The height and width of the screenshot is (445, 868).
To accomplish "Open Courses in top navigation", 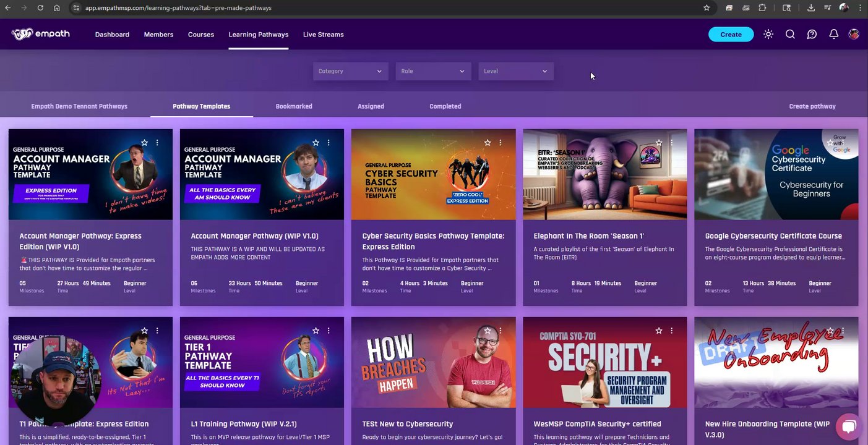I will [201, 35].
